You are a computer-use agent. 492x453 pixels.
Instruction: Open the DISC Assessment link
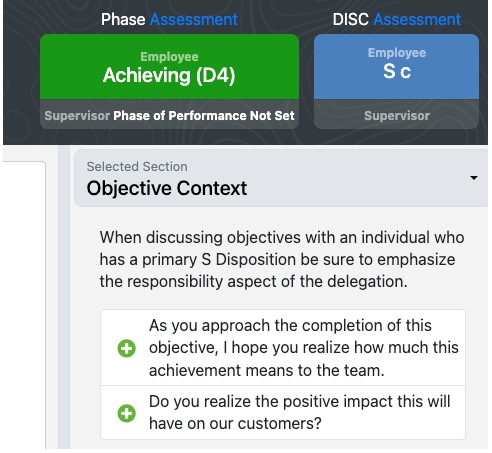[417, 19]
